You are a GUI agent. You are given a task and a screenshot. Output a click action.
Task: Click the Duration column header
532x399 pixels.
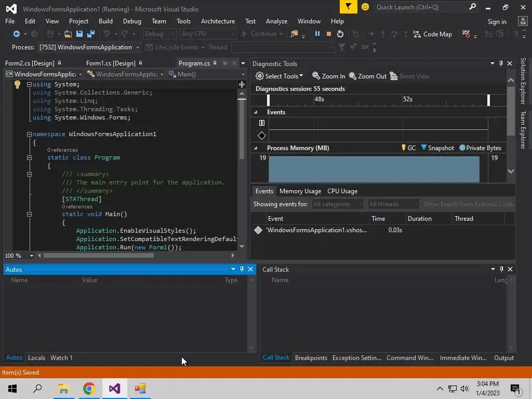(x=429, y=219)
